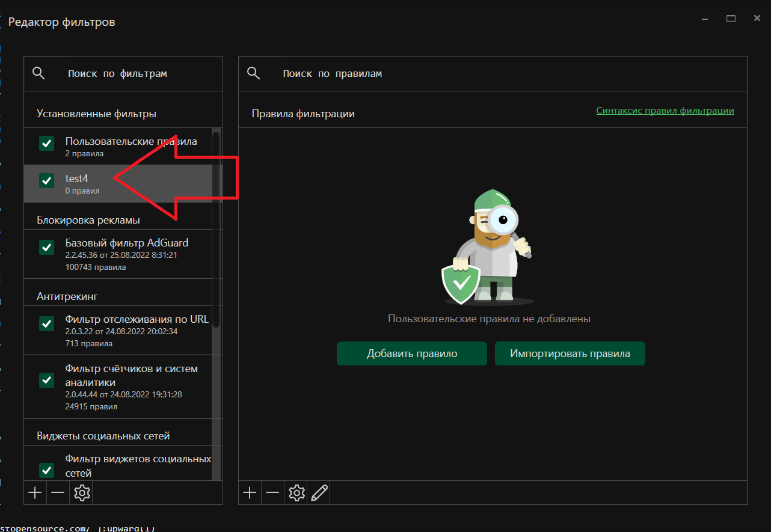771x532 pixels.
Task: Click the add filter plus icon
Action: (35, 492)
